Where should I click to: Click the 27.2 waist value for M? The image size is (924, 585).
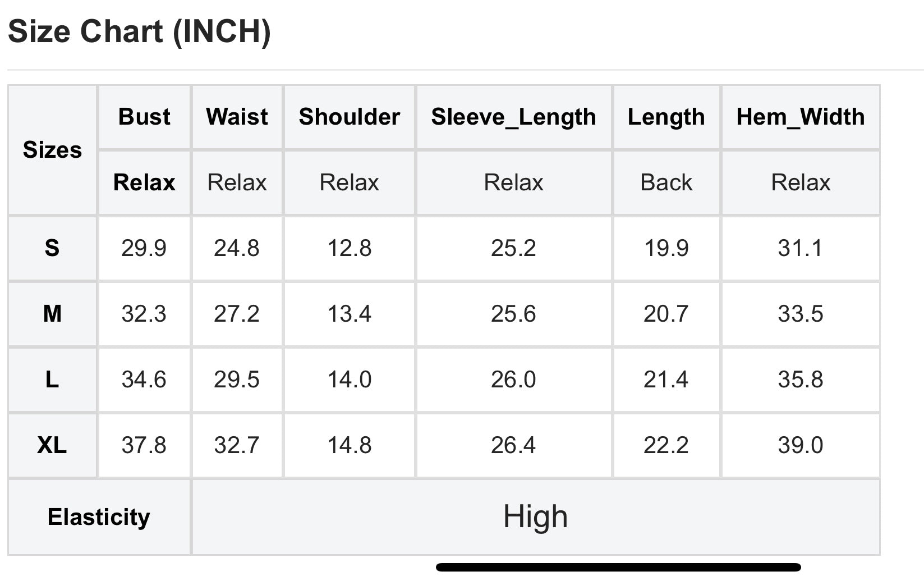click(x=237, y=313)
